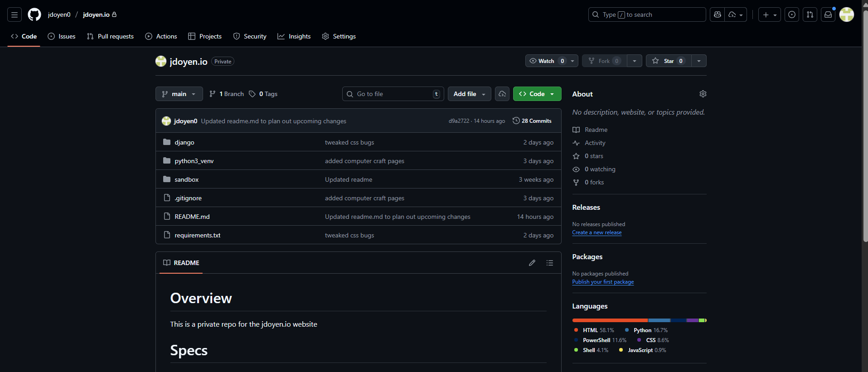Open the hamburger navigation menu
Screen dimensions: 868x372
(x=15, y=14)
